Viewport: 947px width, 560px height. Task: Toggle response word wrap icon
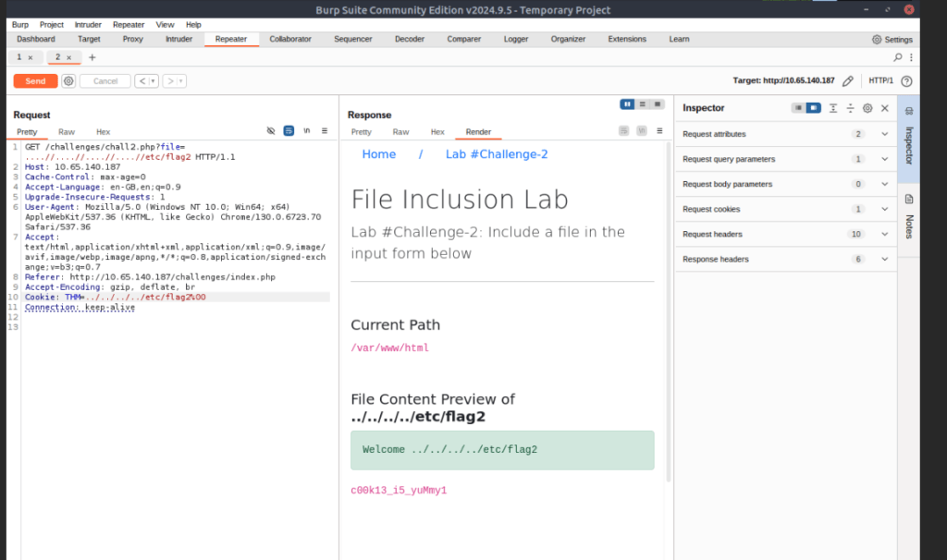[x=624, y=130]
